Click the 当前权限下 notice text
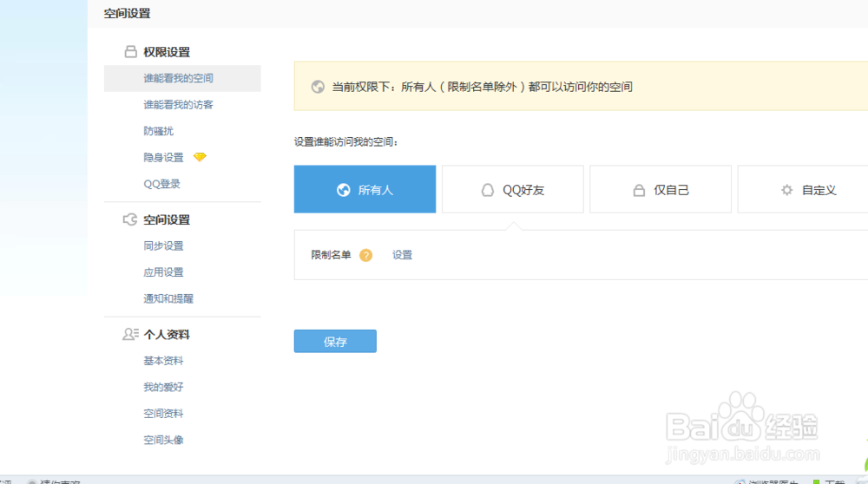This screenshot has height=484, width=868. click(482, 87)
